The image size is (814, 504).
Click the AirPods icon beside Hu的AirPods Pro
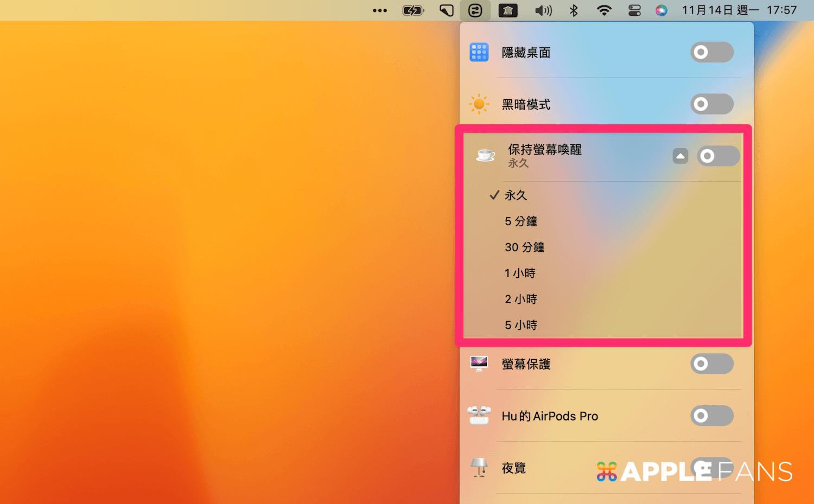[x=479, y=416]
